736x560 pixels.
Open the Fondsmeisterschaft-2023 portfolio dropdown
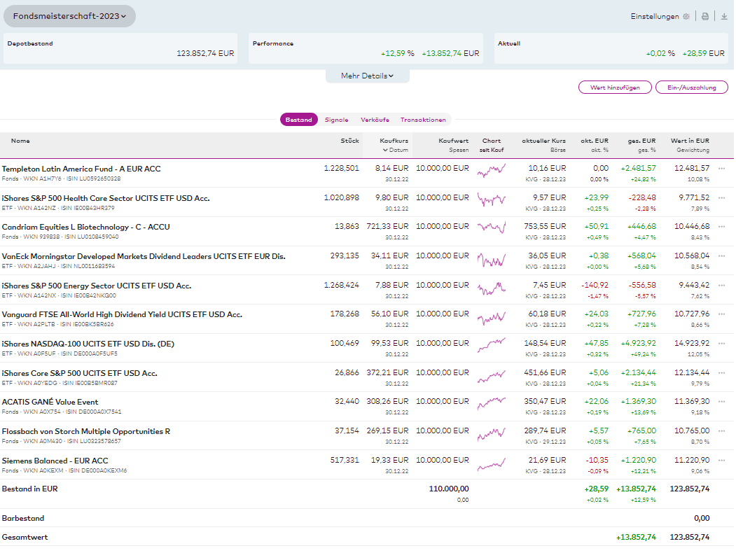point(69,16)
